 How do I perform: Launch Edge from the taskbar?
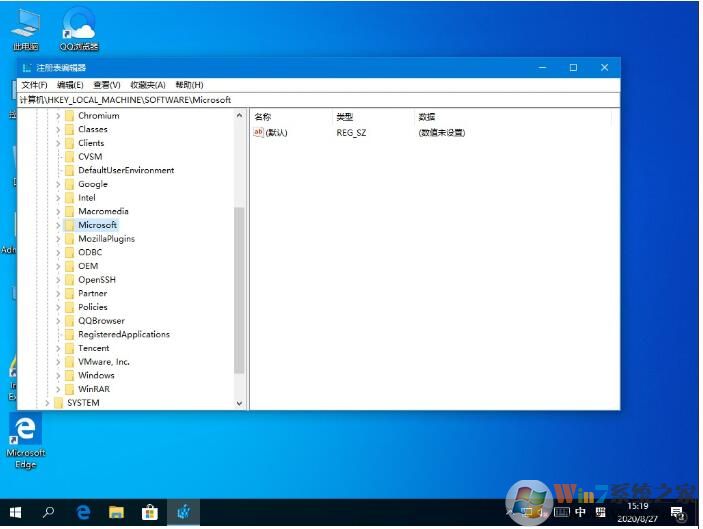coord(84,512)
